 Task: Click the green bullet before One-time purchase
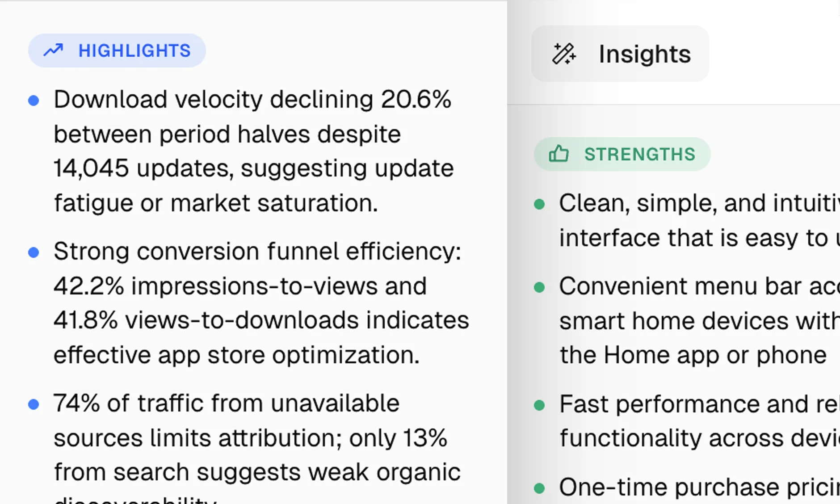click(540, 488)
